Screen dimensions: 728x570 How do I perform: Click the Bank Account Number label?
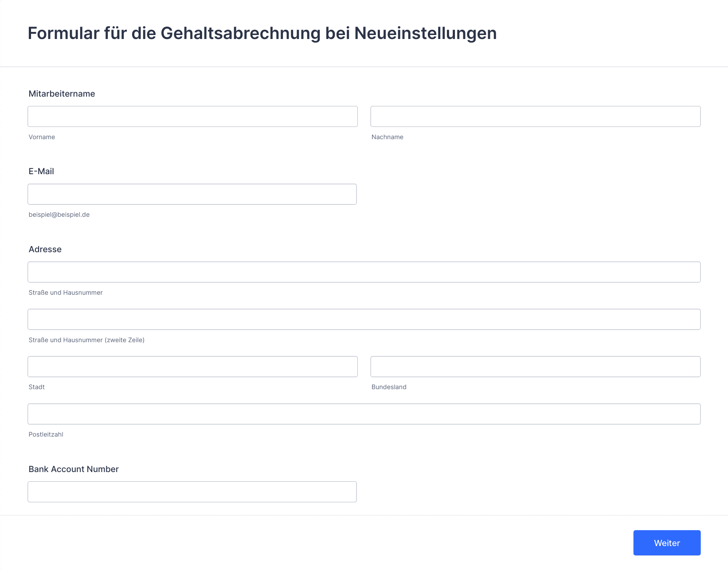(x=74, y=469)
